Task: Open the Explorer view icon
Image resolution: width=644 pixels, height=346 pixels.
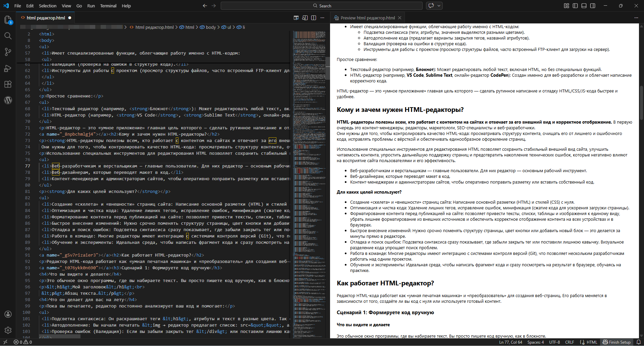Action: point(8,20)
